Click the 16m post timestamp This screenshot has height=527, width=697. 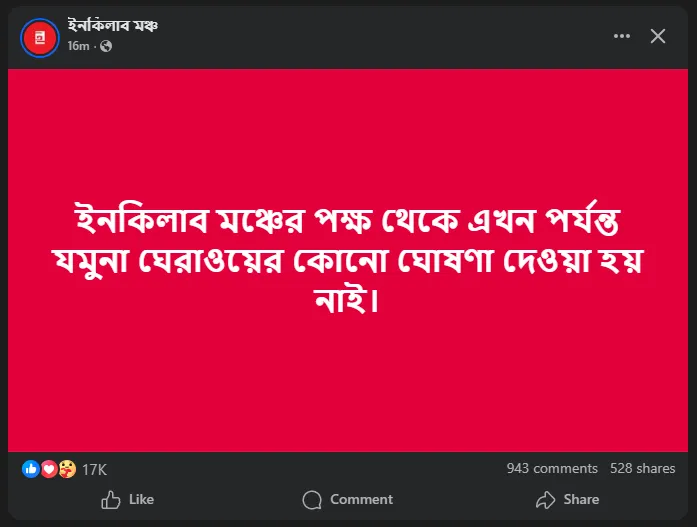78,46
